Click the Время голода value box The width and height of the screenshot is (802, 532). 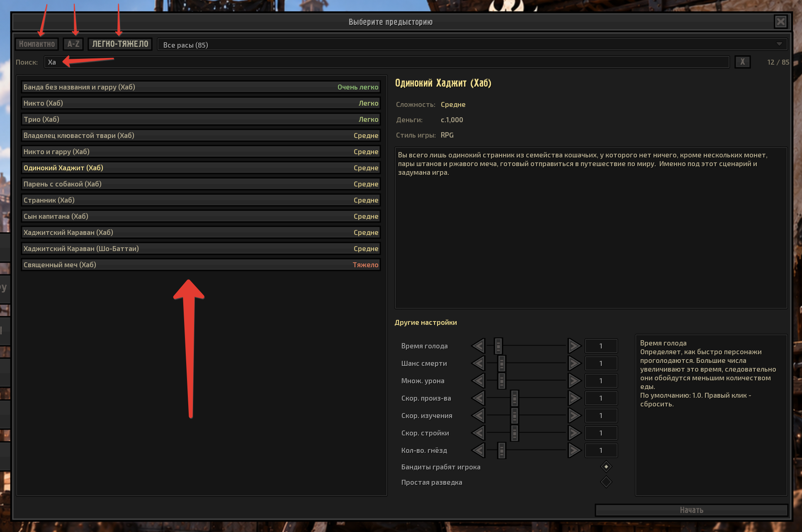(x=601, y=346)
